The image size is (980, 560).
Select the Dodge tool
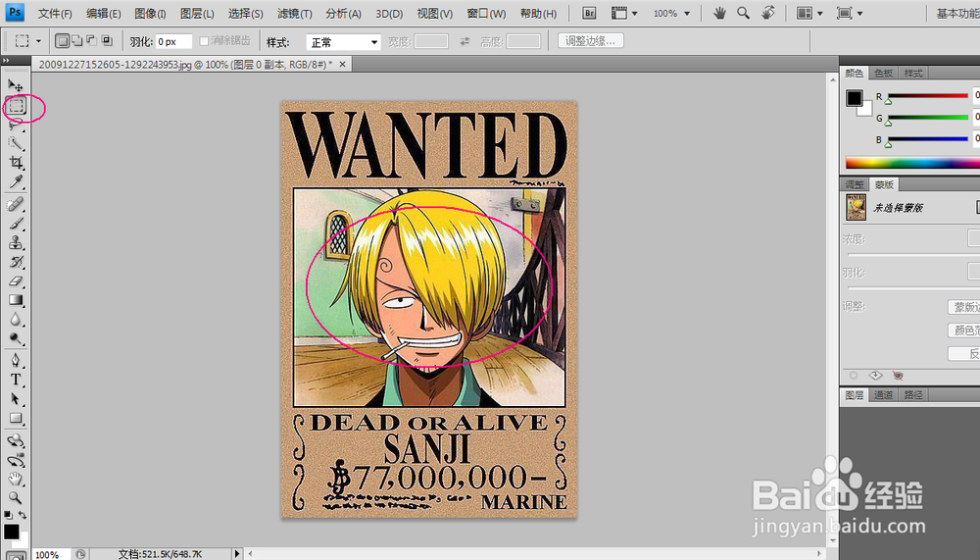[16, 339]
